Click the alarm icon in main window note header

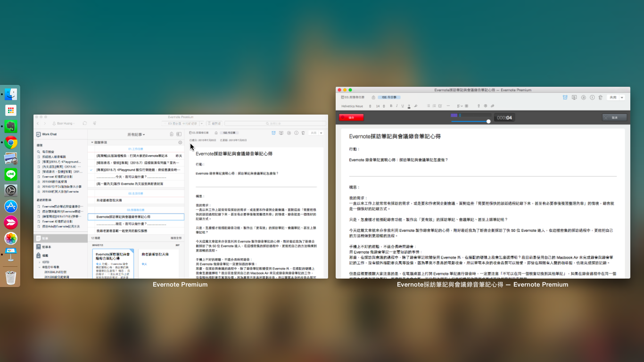[273, 133]
